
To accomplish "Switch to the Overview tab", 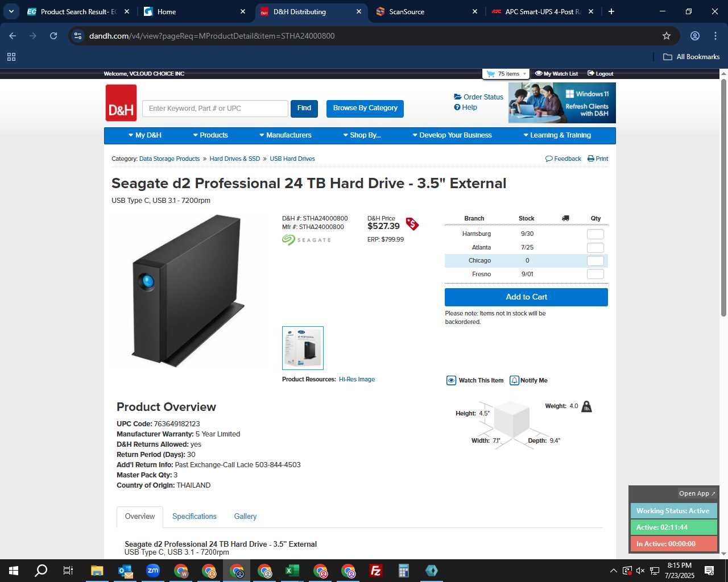I will click(140, 517).
